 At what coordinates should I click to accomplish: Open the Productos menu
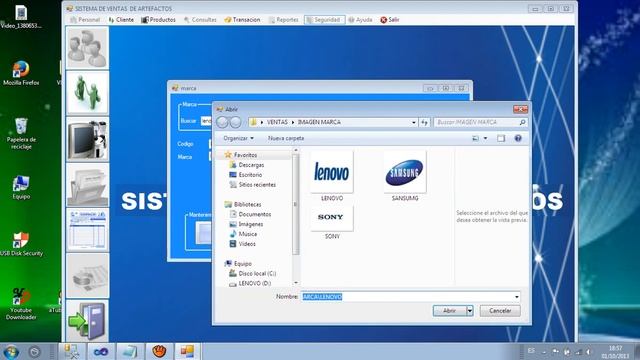click(158, 20)
